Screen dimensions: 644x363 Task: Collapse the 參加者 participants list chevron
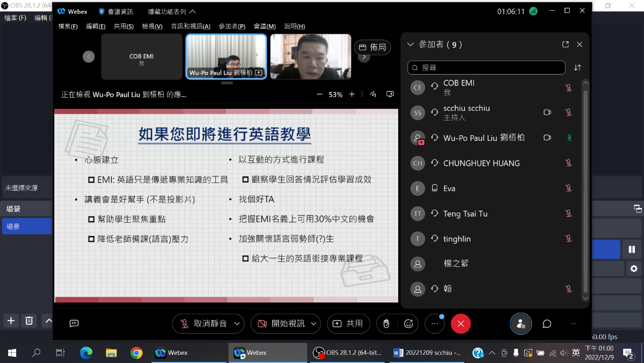[410, 45]
